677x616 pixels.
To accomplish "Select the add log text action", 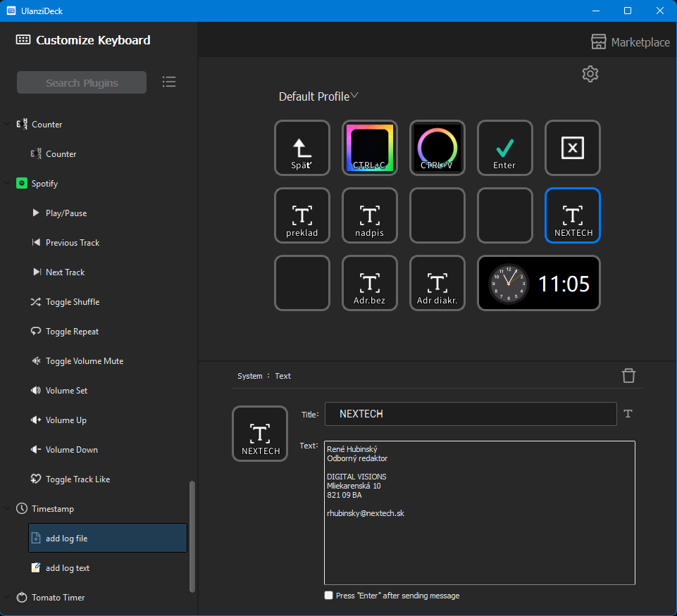I will point(68,568).
